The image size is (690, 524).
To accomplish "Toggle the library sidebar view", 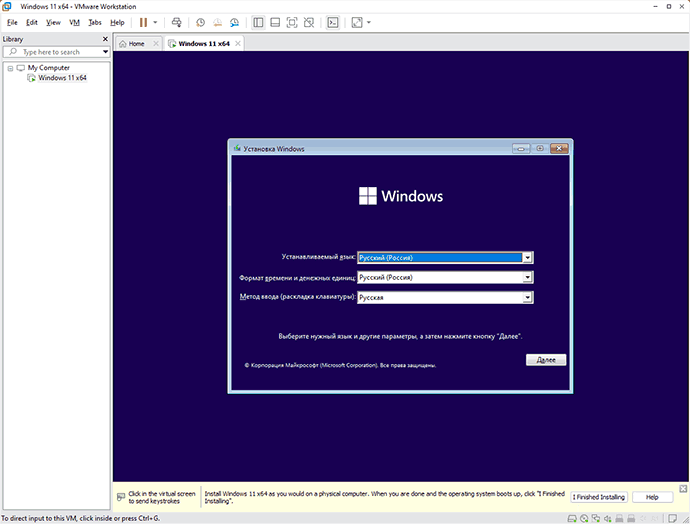I will pyautogui.click(x=258, y=22).
